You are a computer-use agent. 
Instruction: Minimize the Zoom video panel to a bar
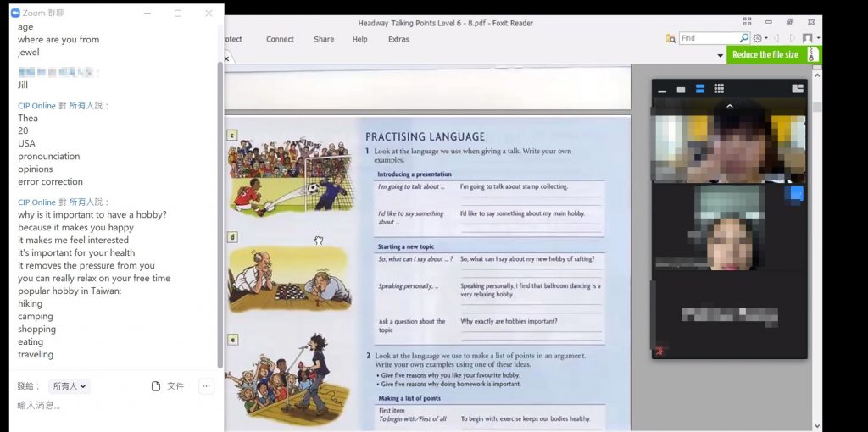(x=662, y=90)
